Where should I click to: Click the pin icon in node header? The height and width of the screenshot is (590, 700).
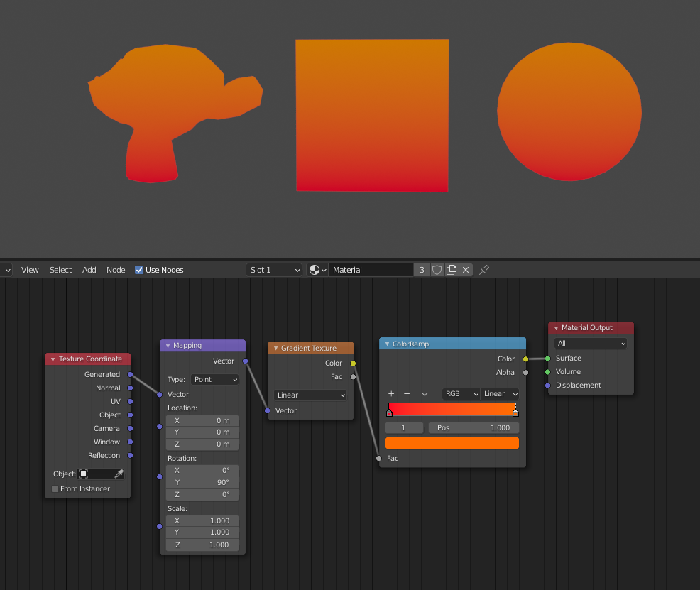pos(484,270)
